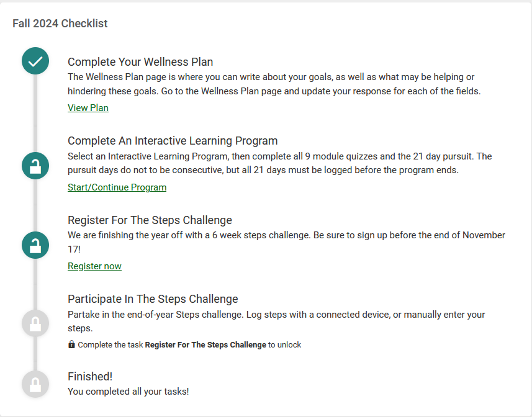
Task: Open the View Plan link
Action: pos(88,108)
